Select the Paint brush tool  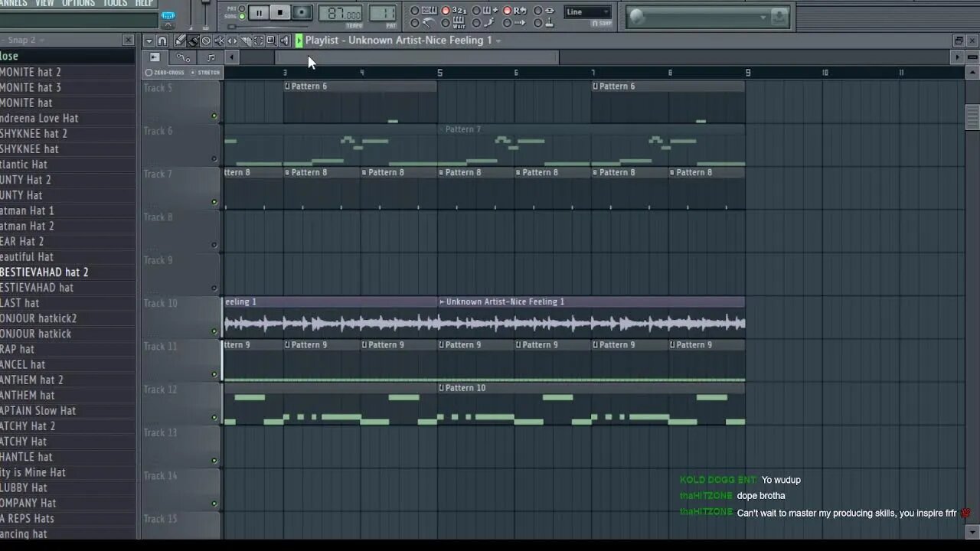pos(193,41)
